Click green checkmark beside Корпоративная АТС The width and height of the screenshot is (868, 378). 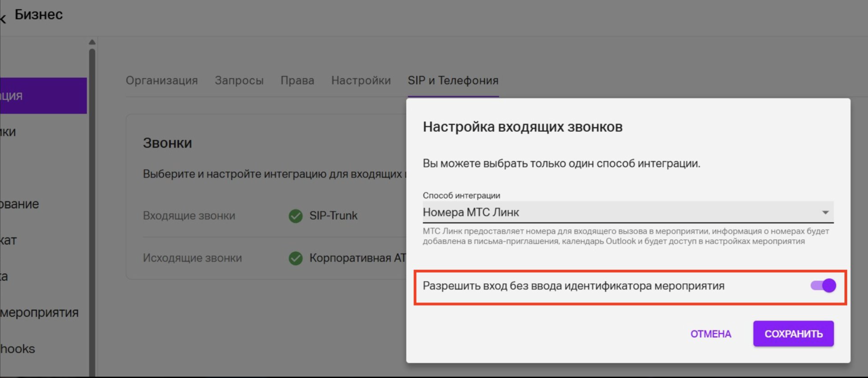[x=296, y=258]
